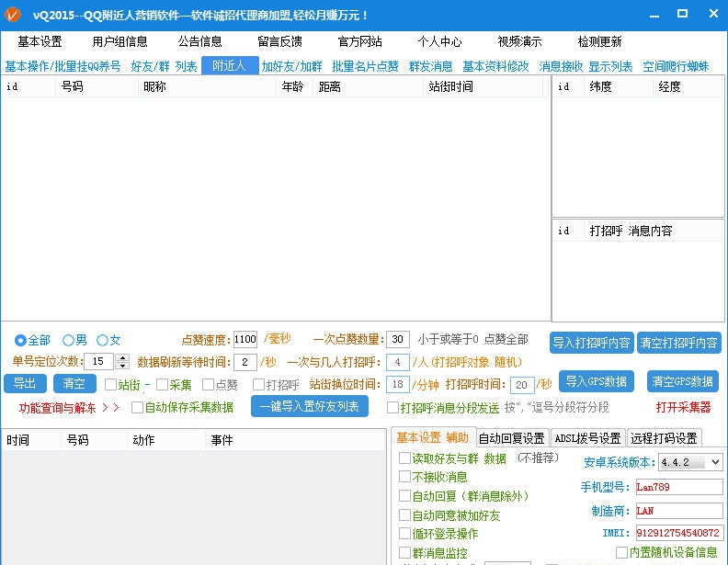Switch to 远程打码设置 tab
Screen dimensions: 728x565
click(x=664, y=438)
